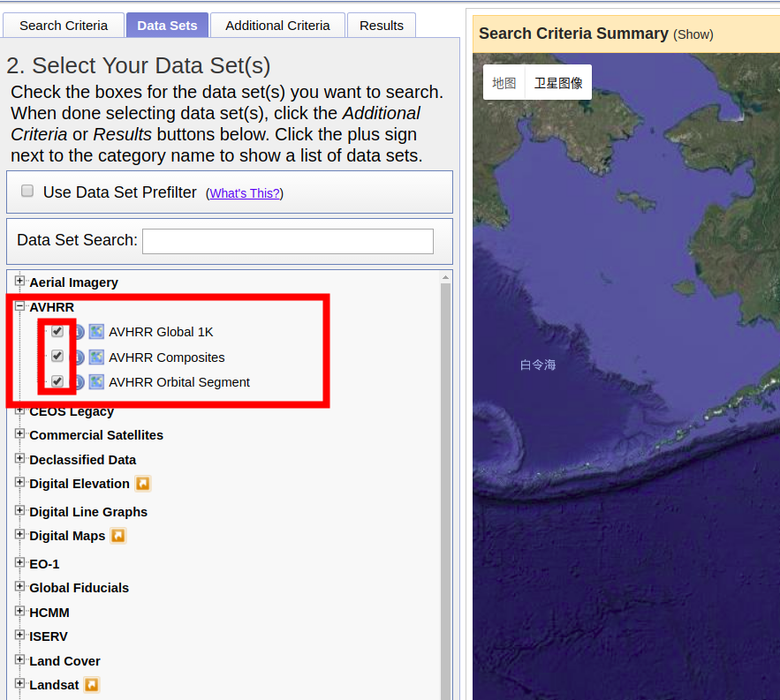Open info icon for AVHRR Global 1K

(80, 332)
